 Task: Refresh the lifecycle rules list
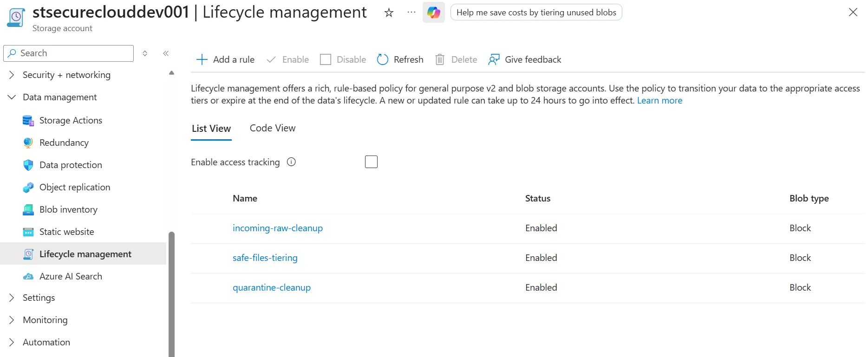400,59
